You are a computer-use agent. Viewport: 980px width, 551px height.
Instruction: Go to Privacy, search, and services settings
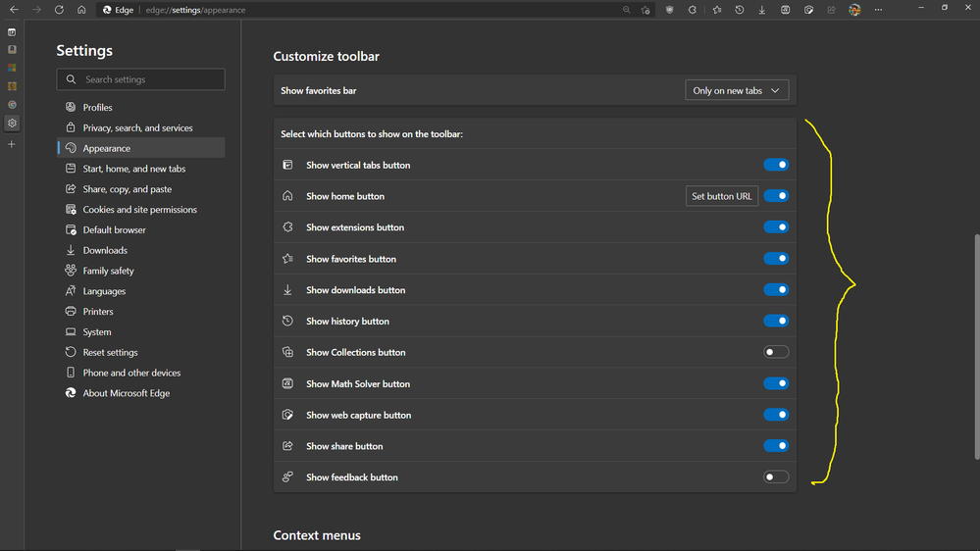(x=137, y=127)
